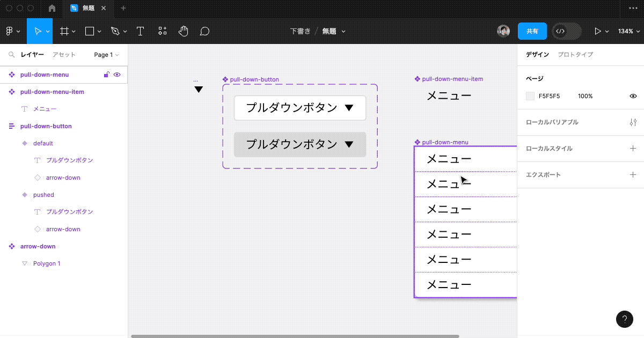644x338 pixels.
Task: Hide the pull-down-menu layer
Action: [117, 75]
